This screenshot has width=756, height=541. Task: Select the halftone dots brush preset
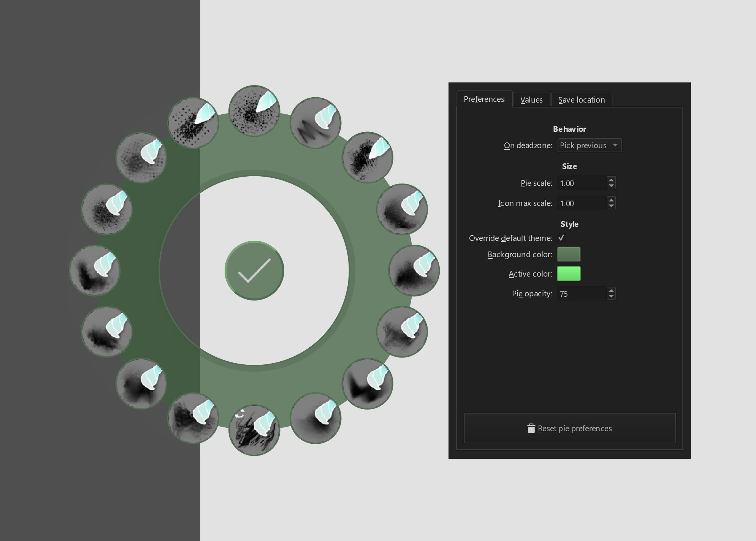click(x=141, y=157)
